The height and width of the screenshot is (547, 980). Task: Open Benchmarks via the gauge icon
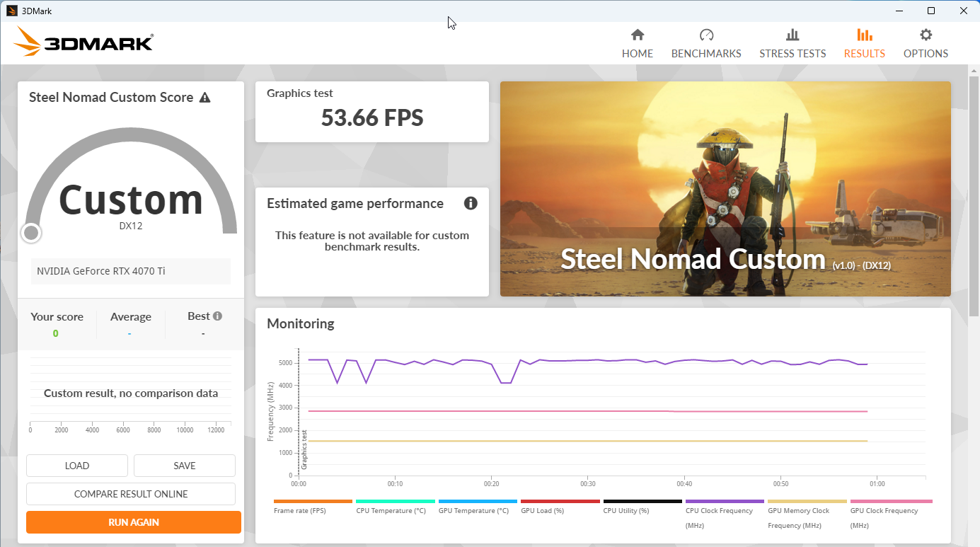[706, 35]
